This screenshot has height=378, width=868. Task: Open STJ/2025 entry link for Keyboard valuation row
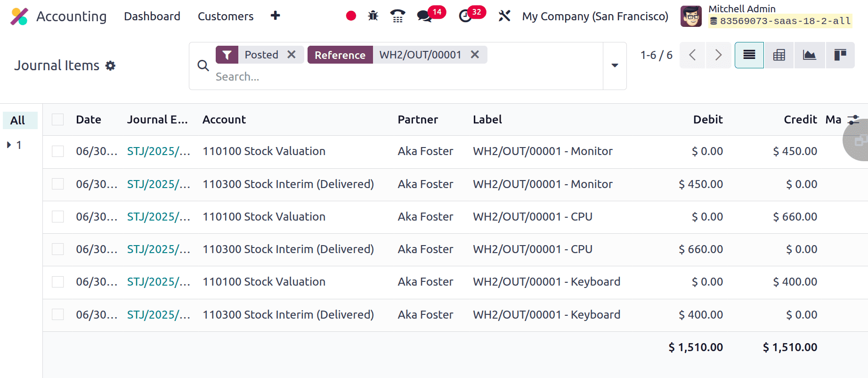pyautogui.click(x=159, y=282)
